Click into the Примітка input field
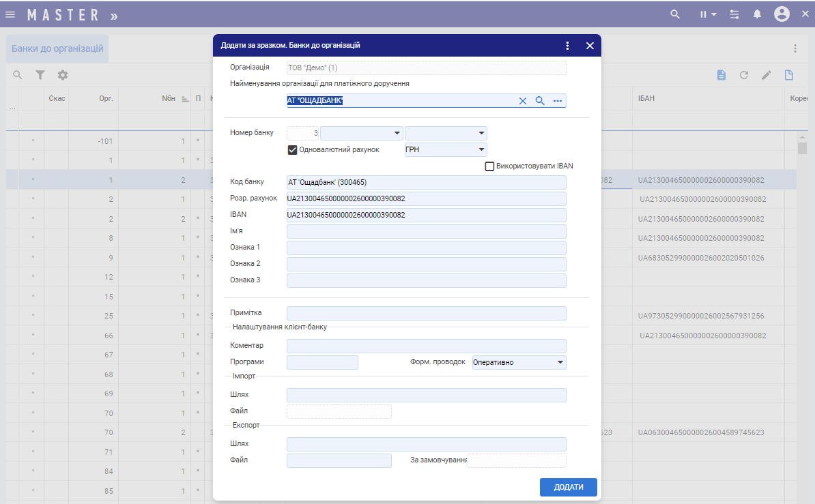The height and width of the screenshot is (504, 815). (x=426, y=313)
